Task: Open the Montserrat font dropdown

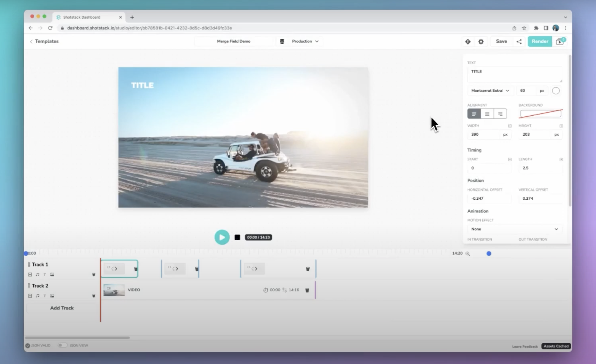Action: (x=490, y=91)
